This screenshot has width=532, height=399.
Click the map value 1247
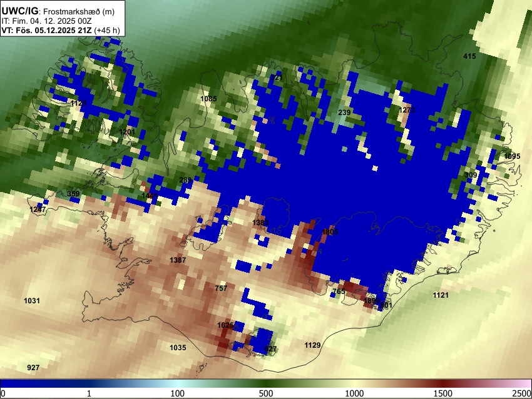(x=38, y=210)
